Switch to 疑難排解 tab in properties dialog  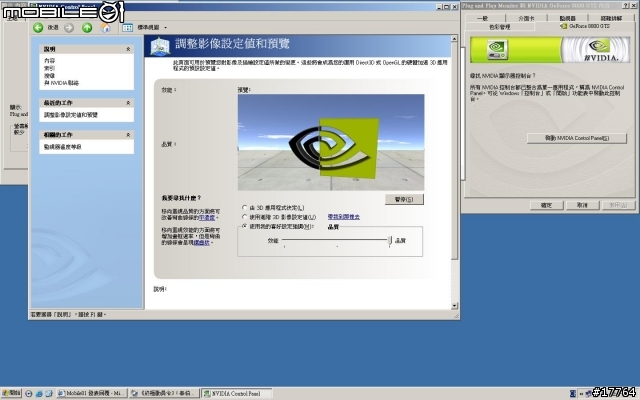(x=611, y=18)
